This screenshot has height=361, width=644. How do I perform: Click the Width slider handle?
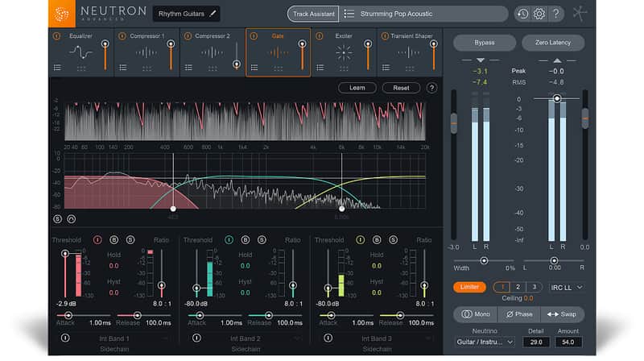[484, 260]
